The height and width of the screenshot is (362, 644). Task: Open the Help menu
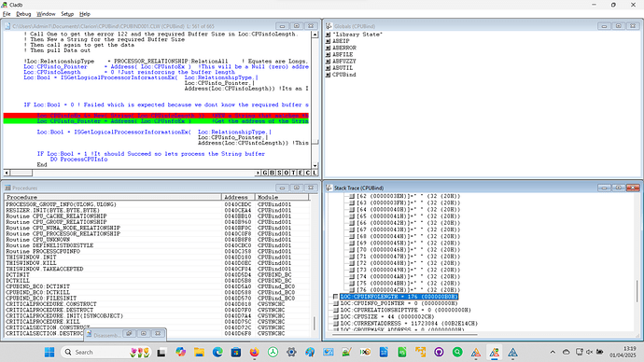(85, 14)
